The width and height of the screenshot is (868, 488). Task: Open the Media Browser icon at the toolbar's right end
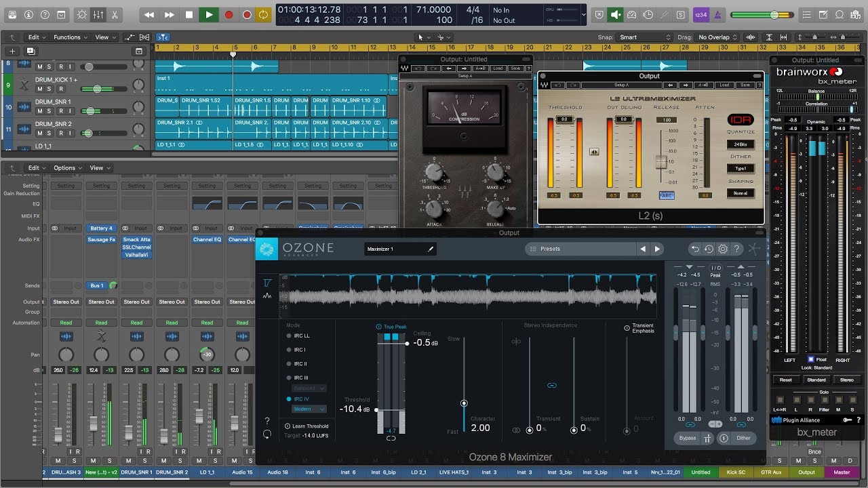pyautogui.click(x=856, y=14)
